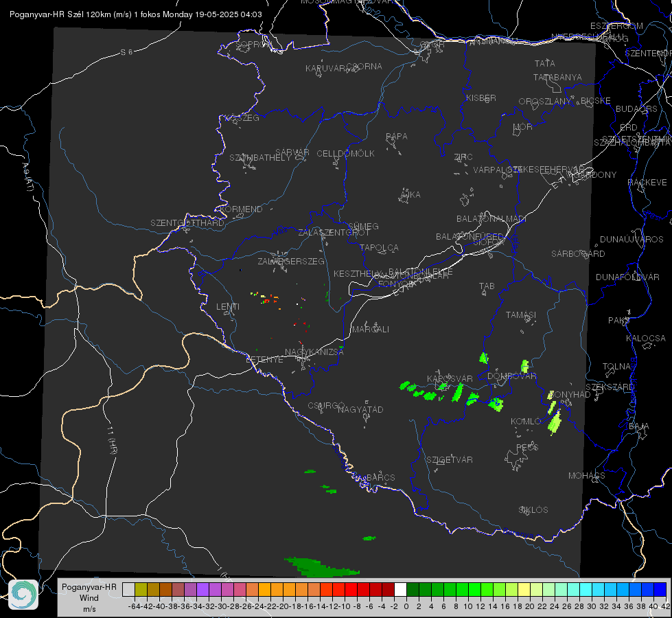The image size is (672, 618).
Task: Pick the deep blue swatch at the 40 label
Action: tap(660, 589)
